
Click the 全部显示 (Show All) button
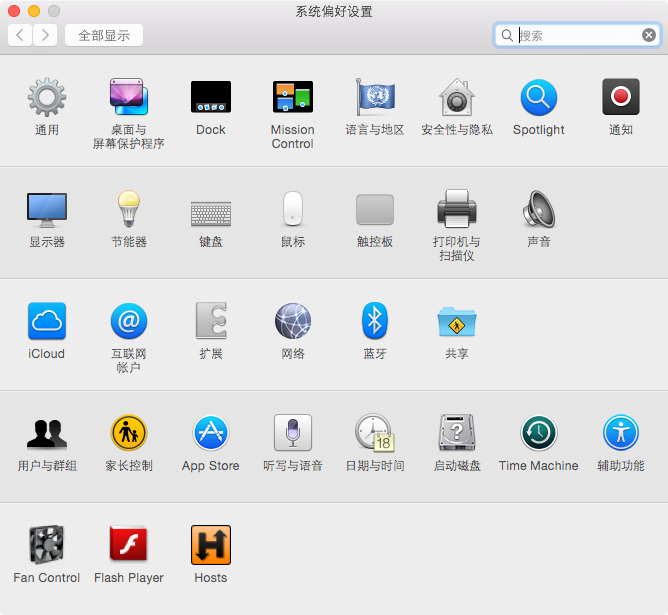pyautogui.click(x=104, y=35)
